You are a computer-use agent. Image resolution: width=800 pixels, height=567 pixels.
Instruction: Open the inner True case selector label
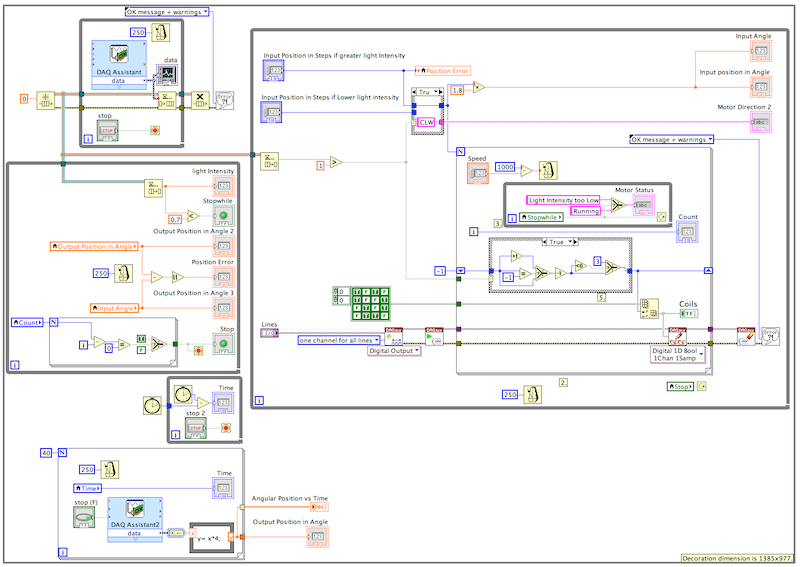pyautogui.click(x=560, y=242)
